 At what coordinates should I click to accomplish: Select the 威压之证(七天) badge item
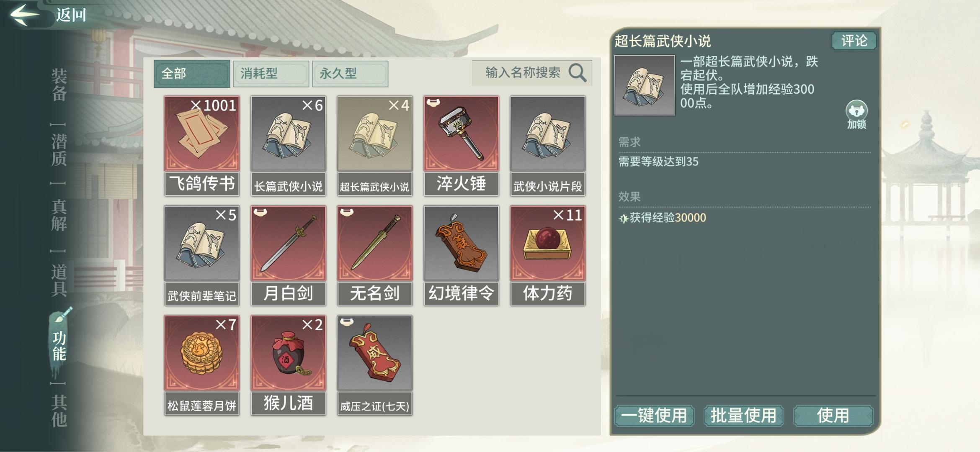click(375, 365)
